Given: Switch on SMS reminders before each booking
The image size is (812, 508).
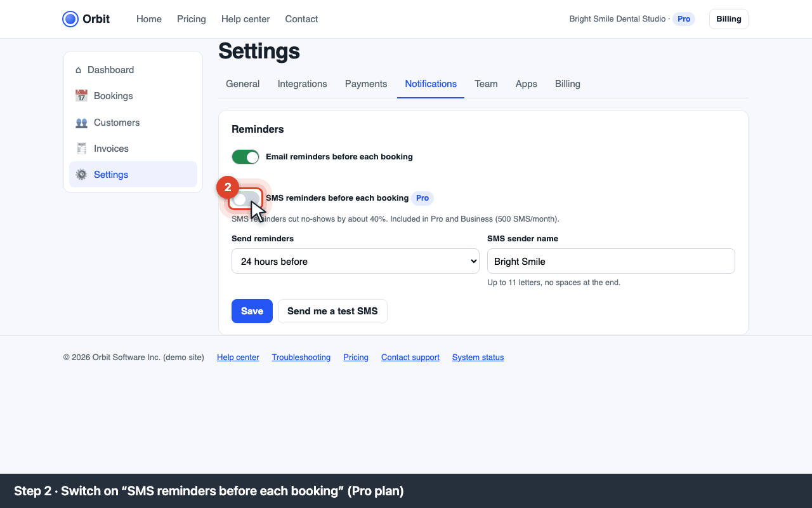Looking at the screenshot, I should click(x=246, y=199).
